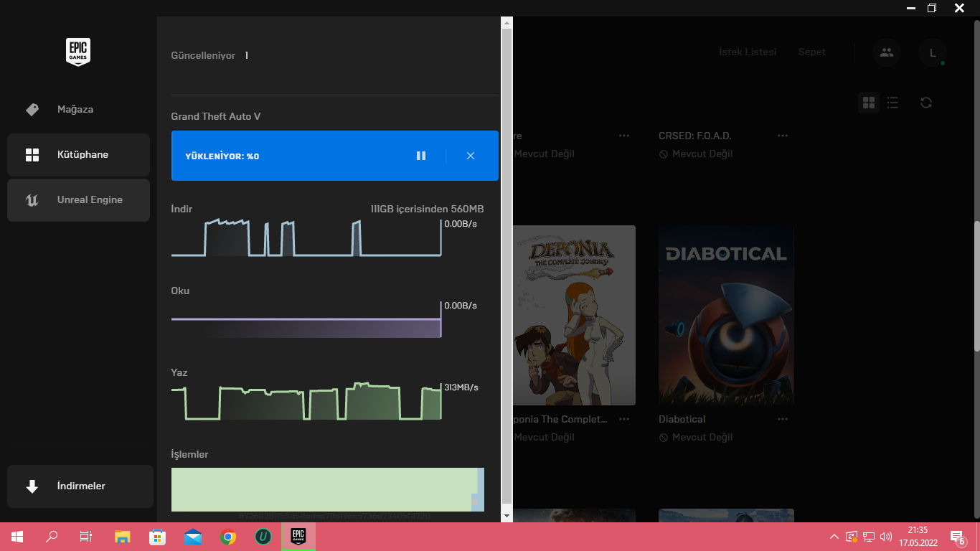
Task: Click the Mevcut Değil status under Diabotical
Action: click(695, 437)
